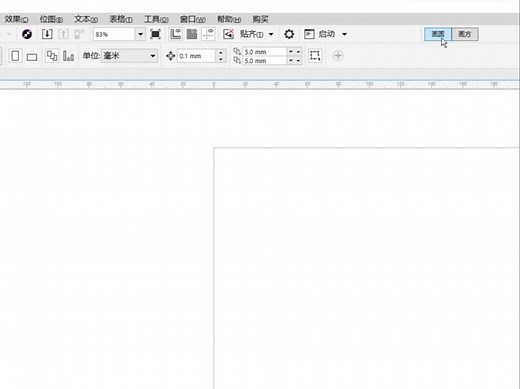Click the Export up-arrow icon
The width and height of the screenshot is (520, 389).
[63, 34]
